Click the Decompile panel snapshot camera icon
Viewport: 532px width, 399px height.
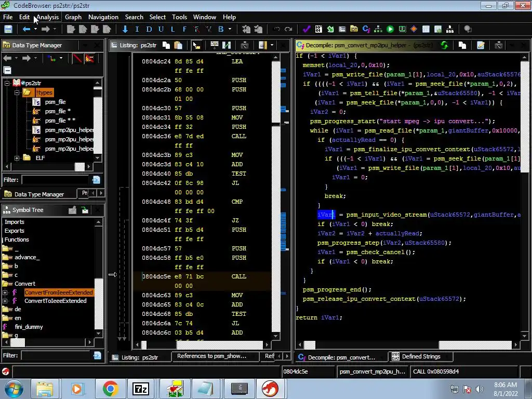[x=498, y=45]
